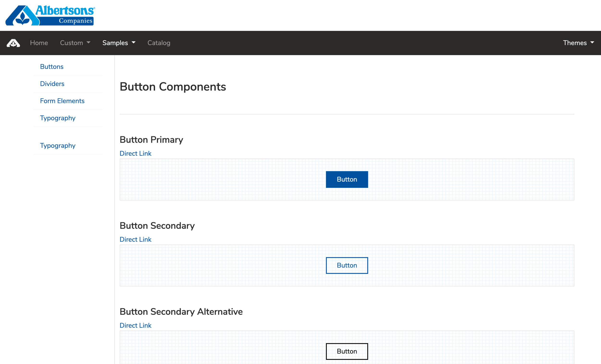Open the Dividers page from the sidebar
This screenshot has width=601, height=364.
(52, 84)
